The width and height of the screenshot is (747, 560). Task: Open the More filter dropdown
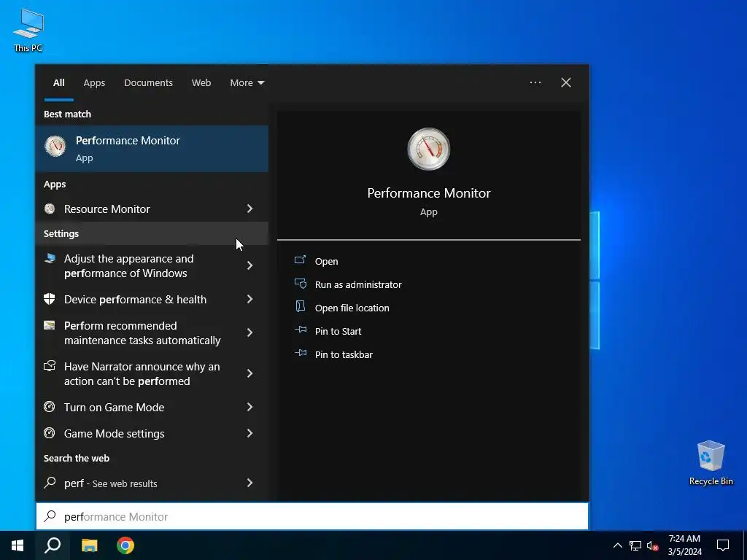click(247, 82)
